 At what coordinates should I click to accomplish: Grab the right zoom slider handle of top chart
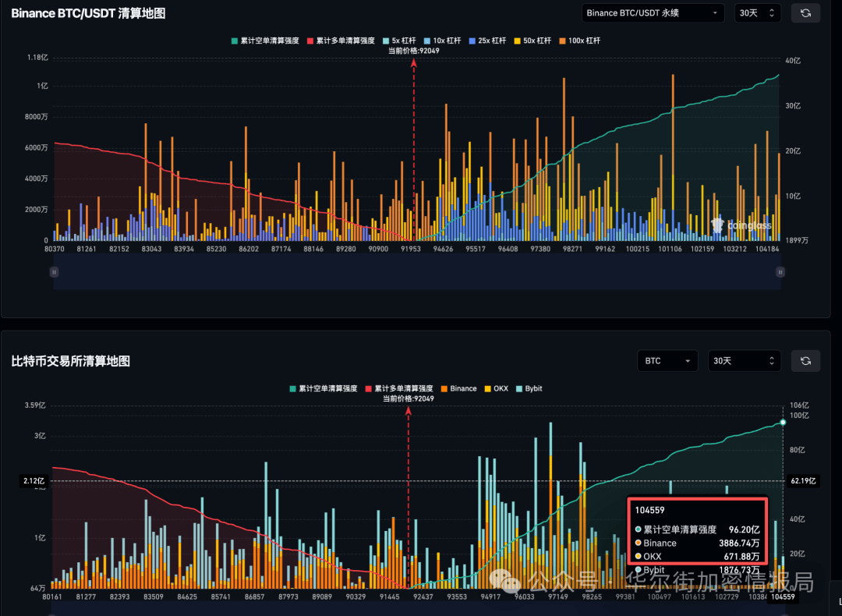(780, 272)
